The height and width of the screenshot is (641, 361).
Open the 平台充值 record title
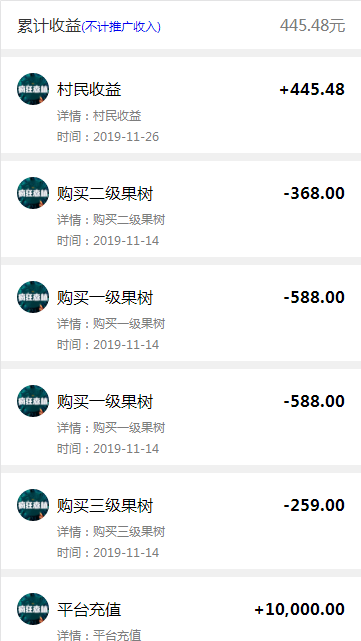[89, 610]
